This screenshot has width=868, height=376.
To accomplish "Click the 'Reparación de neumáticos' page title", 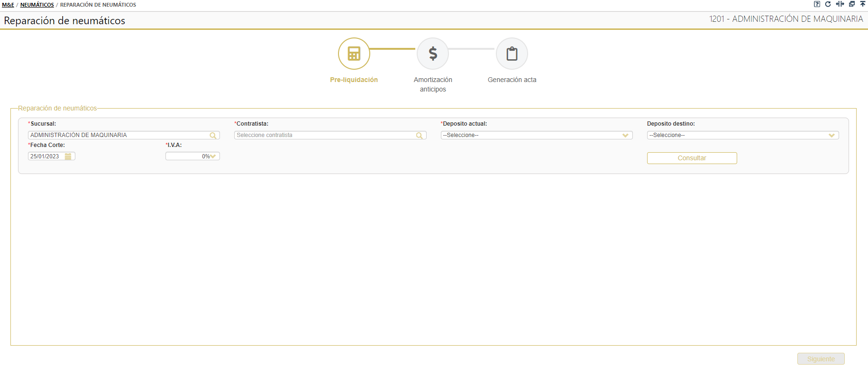I will coord(64,20).
